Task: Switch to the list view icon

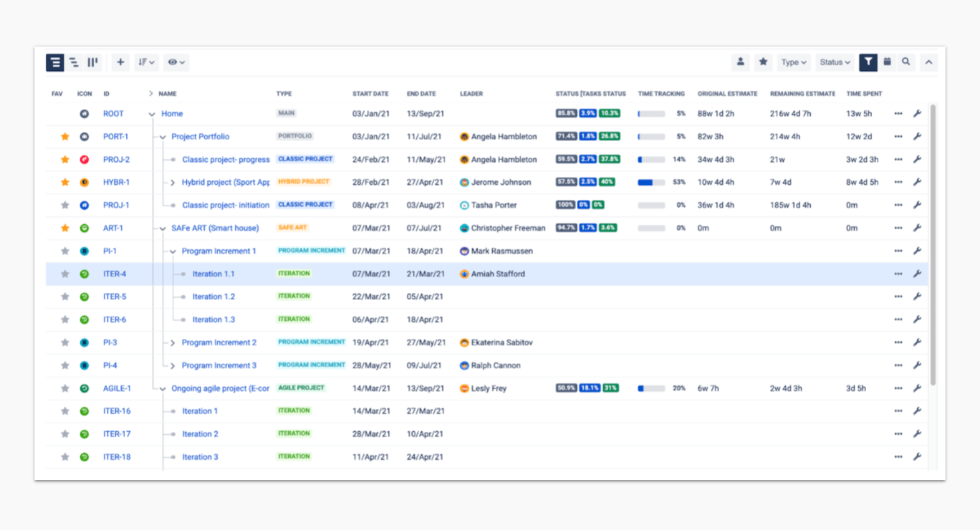Action: 55,62
